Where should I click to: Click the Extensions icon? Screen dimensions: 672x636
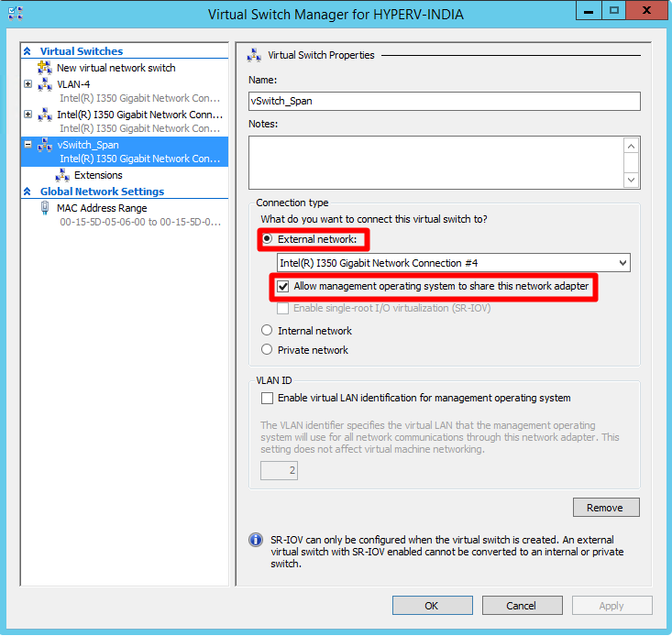(62, 175)
